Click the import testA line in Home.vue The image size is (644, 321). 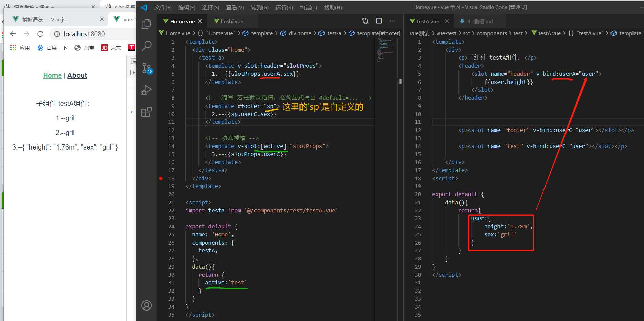(262, 210)
